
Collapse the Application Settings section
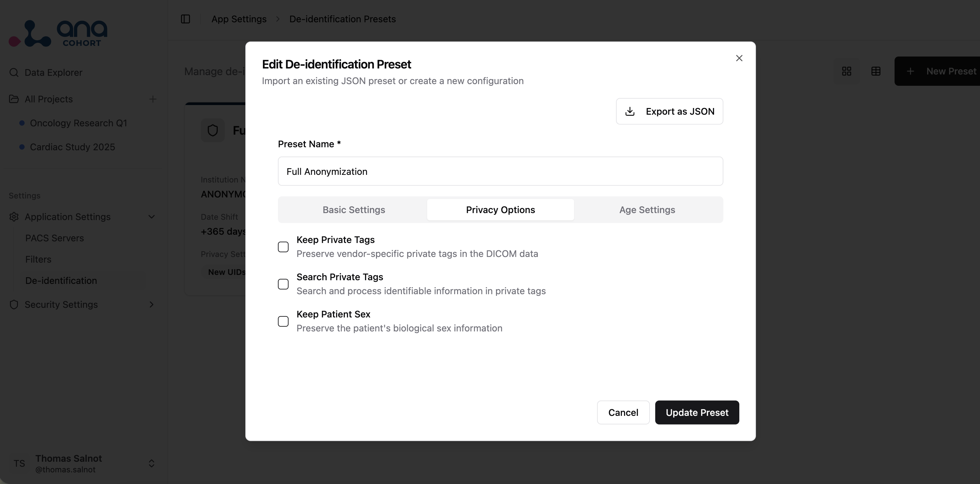151,216
